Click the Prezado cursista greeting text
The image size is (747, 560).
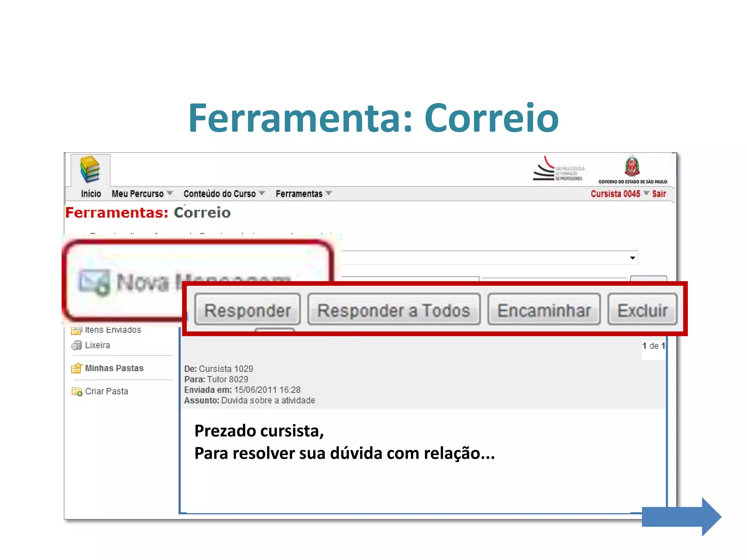point(259,431)
